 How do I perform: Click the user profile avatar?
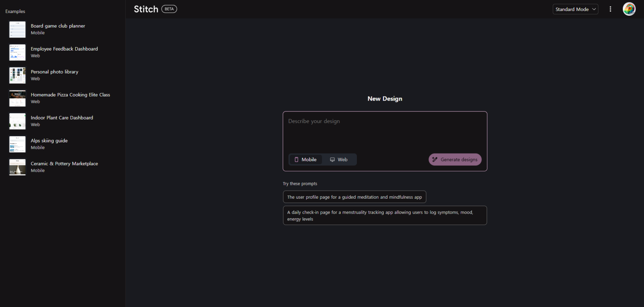[629, 9]
